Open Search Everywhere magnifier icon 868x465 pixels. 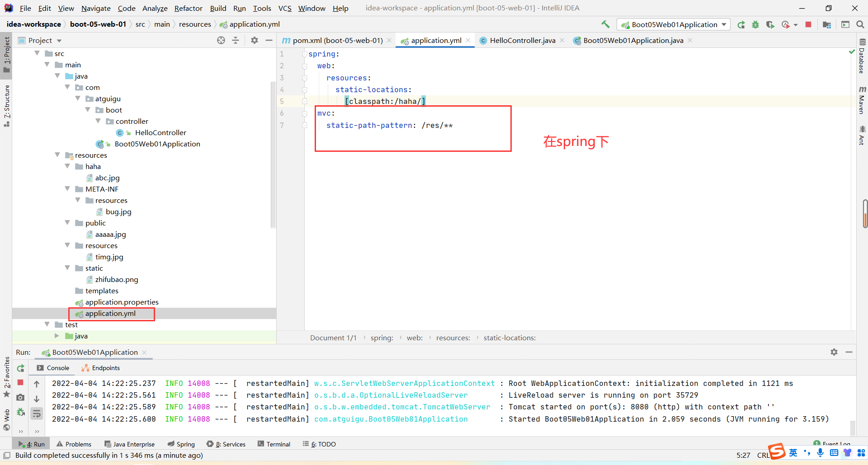(x=860, y=25)
